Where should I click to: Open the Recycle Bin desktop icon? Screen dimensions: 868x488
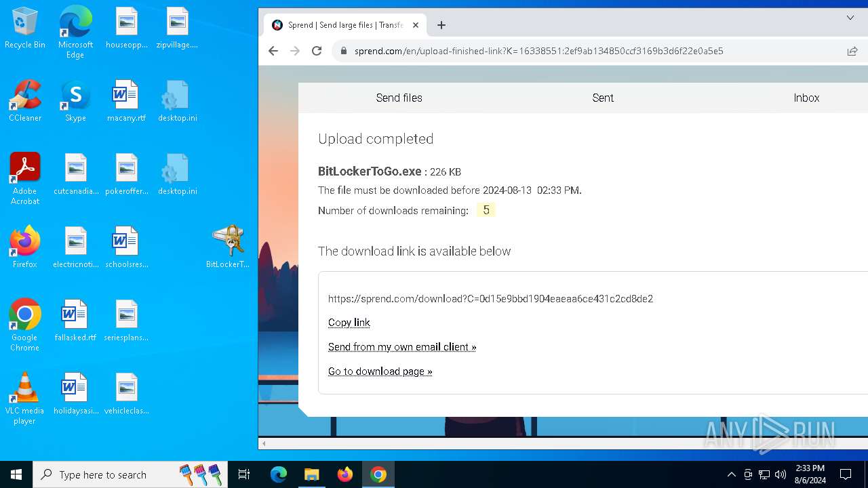click(25, 28)
